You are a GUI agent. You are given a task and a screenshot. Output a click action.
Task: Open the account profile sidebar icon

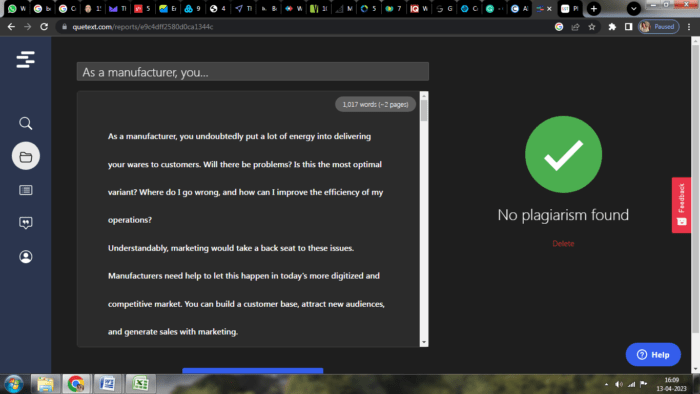(x=25, y=257)
